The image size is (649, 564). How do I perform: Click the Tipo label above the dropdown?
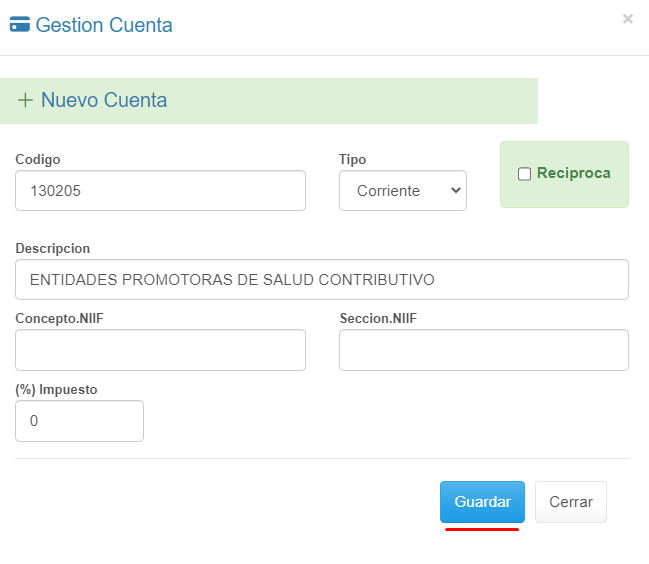pos(352,159)
